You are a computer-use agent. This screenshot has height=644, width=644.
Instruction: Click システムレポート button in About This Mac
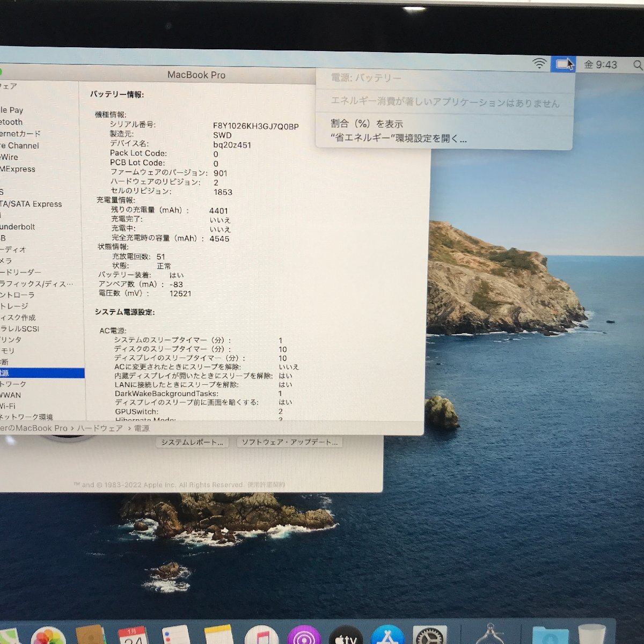click(192, 442)
